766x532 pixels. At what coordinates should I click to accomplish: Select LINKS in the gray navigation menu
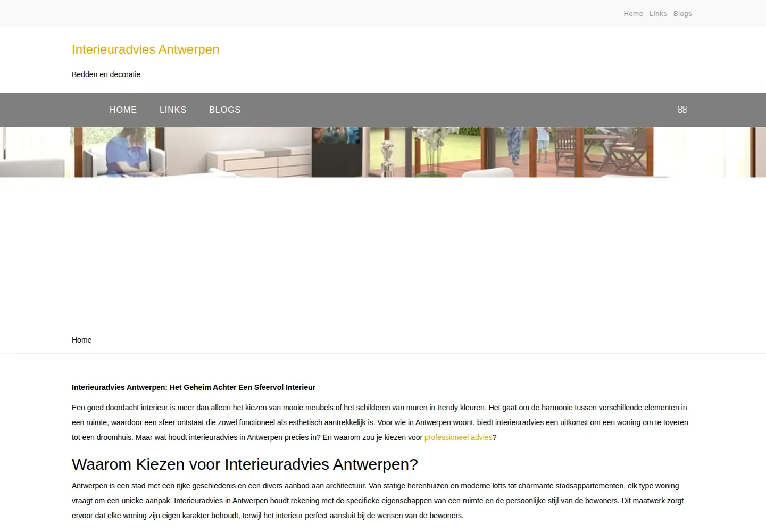tap(173, 110)
